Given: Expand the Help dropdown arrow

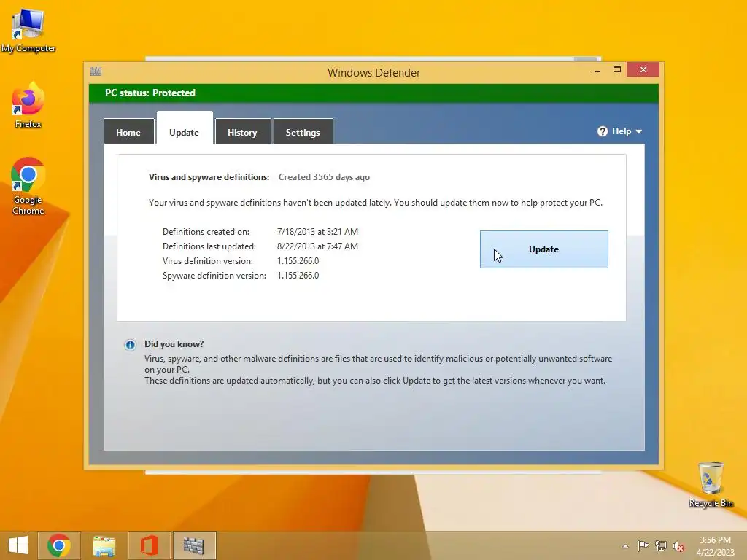Looking at the screenshot, I should click(x=639, y=131).
